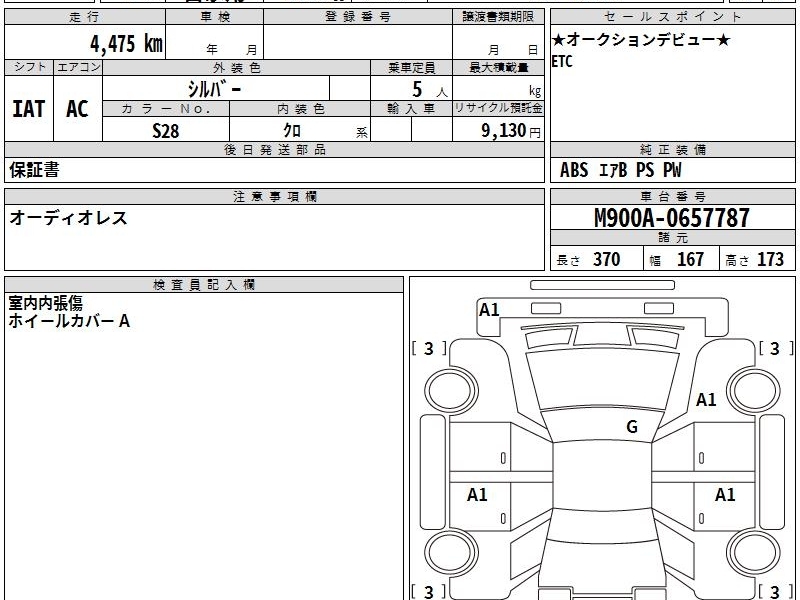Select the ABS エアB PS PW equipment line
The image size is (800, 600).
(x=620, y=170)
